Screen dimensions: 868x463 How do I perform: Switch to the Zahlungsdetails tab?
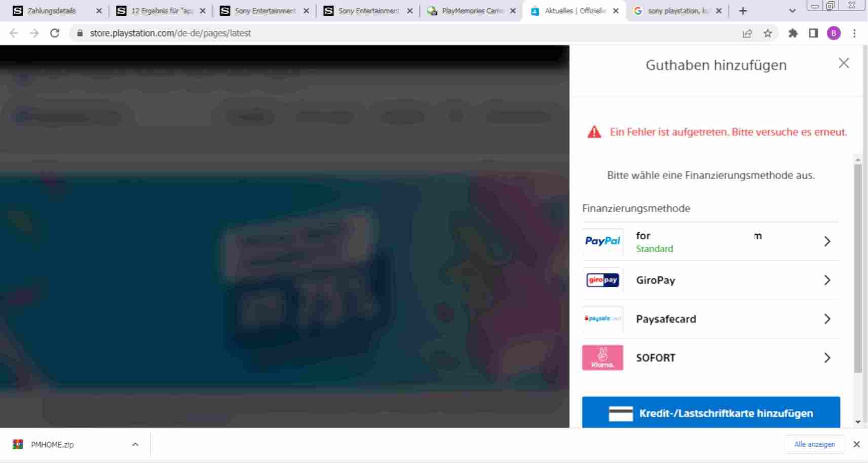coord(52,11)
